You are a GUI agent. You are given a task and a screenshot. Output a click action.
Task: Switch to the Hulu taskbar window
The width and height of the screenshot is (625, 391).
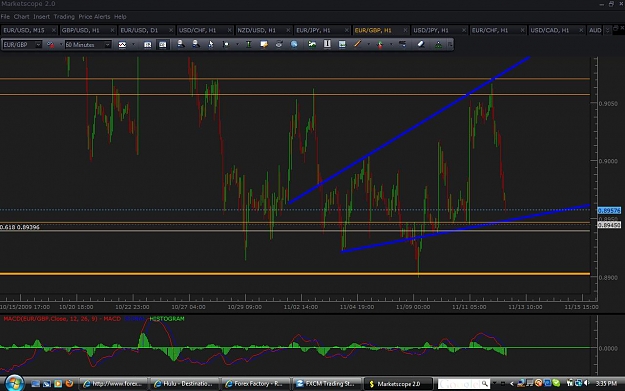click(185, 384)
